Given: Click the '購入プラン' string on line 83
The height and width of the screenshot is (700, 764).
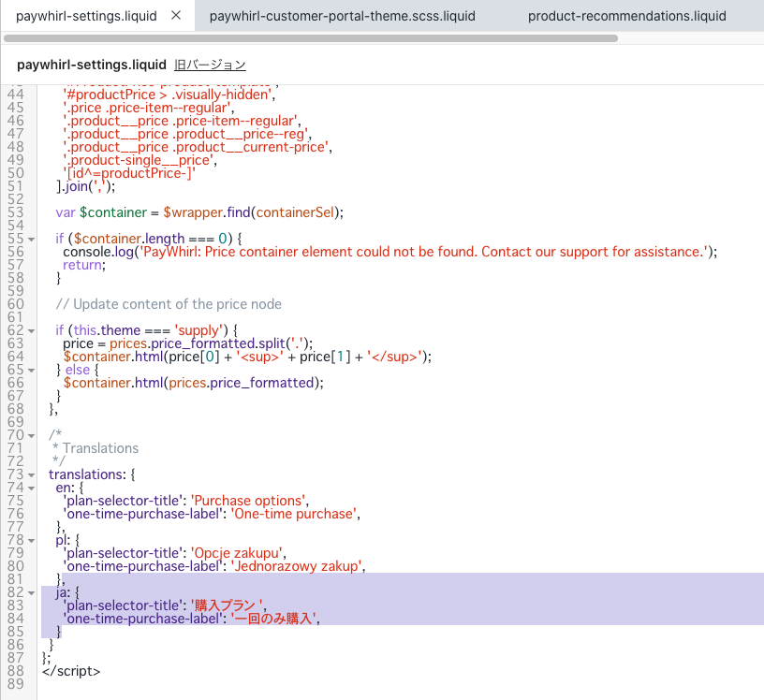Looking at the screenshot, I should pyautogui.click(x=228, y=605).
